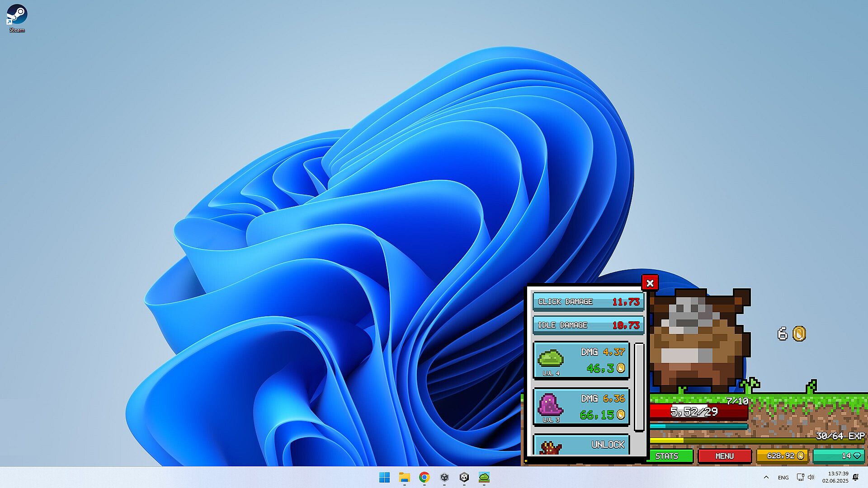Screen dimensions: 868x488
Task: Expand the hidden system tray icons
Action: 766,478
